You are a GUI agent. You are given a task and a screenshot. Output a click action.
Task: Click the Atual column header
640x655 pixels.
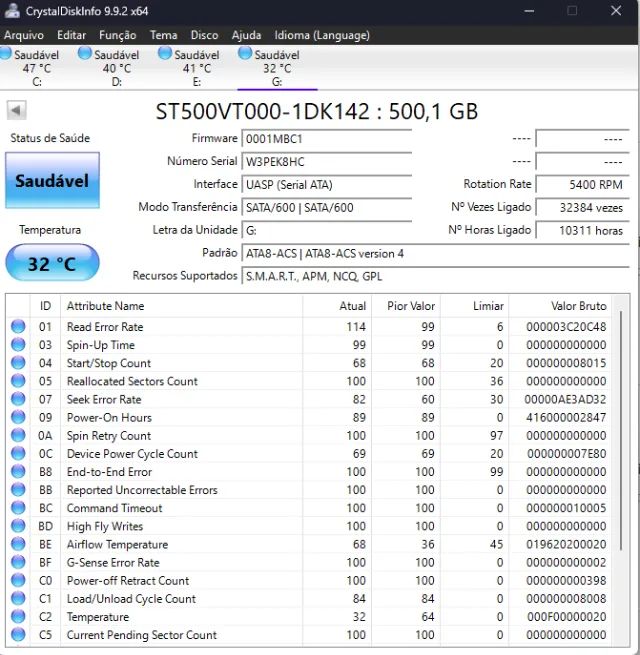pyautogui.click(x=338, y=306)
